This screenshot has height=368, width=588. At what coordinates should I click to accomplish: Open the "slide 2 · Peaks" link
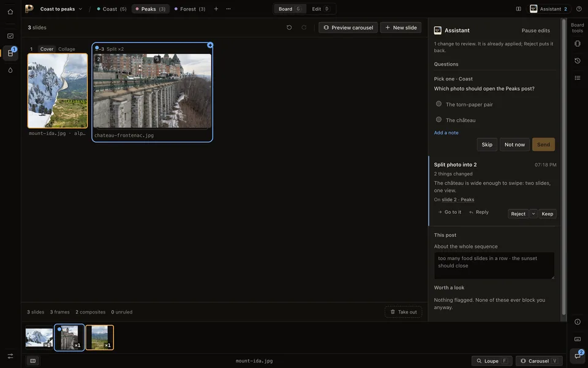point(458,200)
